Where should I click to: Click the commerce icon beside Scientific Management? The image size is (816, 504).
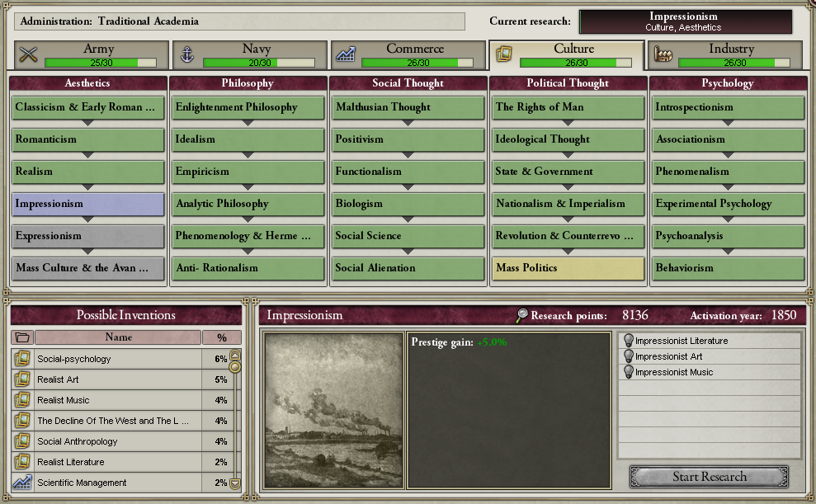(22, 483)
